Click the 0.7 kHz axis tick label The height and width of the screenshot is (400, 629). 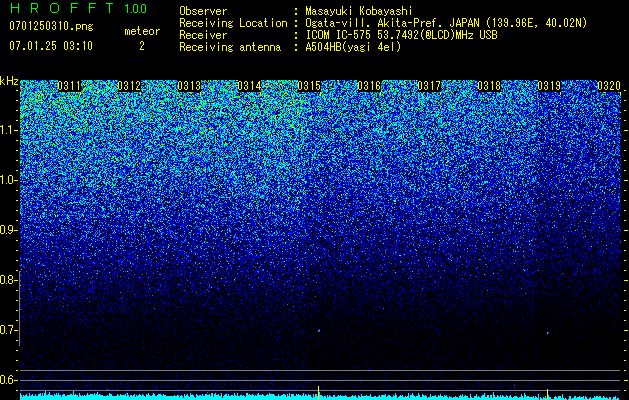pos(8,330)
